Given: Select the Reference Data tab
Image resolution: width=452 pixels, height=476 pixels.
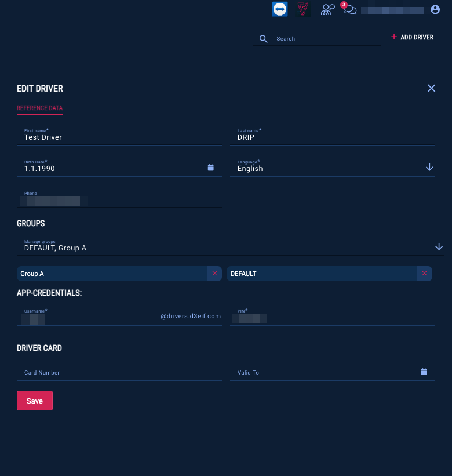Looking at the screenshot, I should point(39,108).
